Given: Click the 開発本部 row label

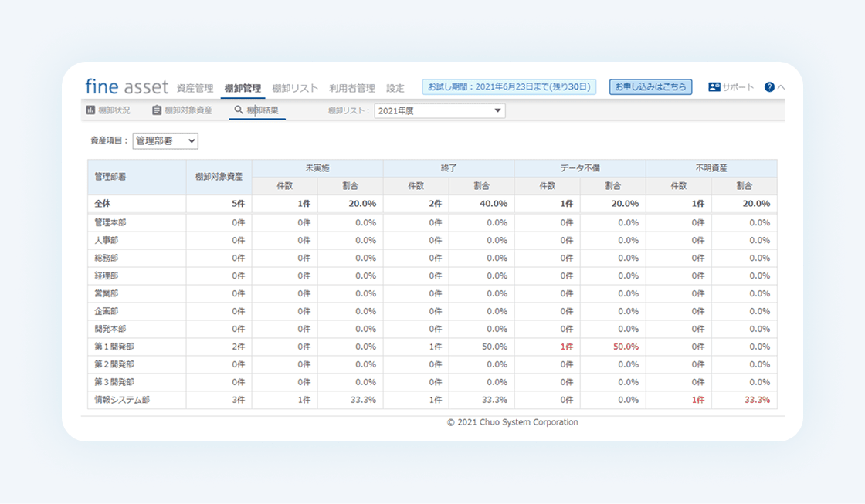Looking at the screenshot, I should point(110,329).
